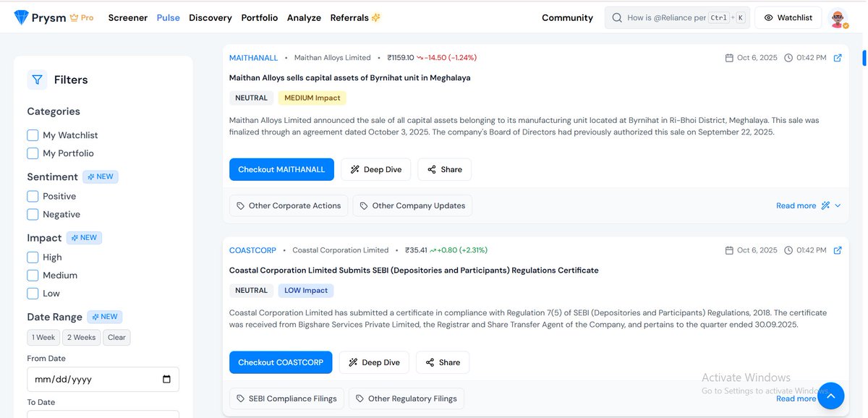This screenshot has height=418, width=868.
Task: Open the Screener tab
Action: pyautogui.click(x=128, y=17)
